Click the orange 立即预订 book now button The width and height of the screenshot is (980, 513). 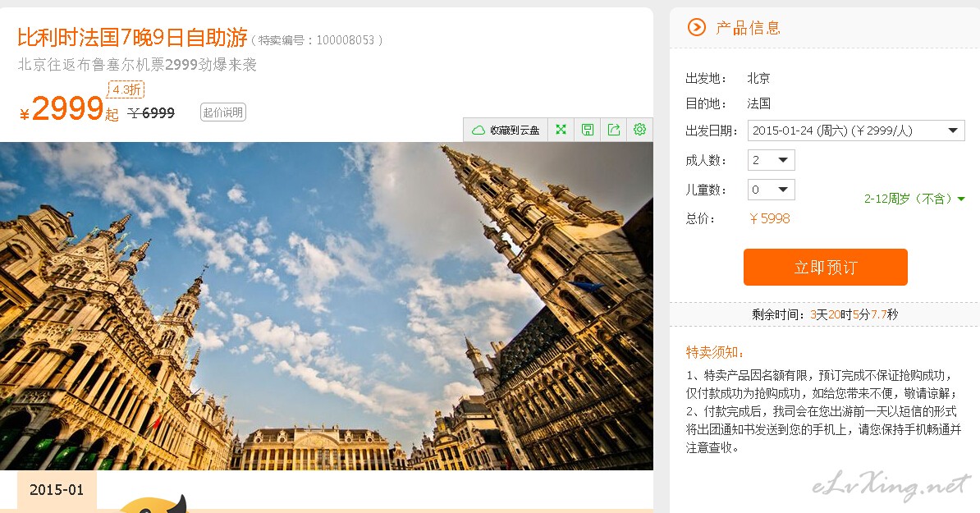(825, 268)
